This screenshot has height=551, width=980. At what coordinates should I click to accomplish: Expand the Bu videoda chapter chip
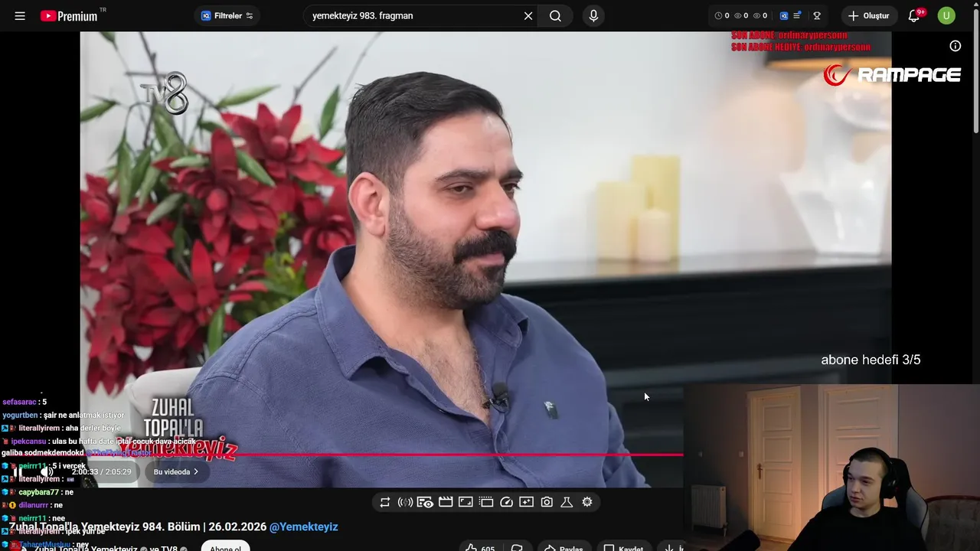click(176, 471)
